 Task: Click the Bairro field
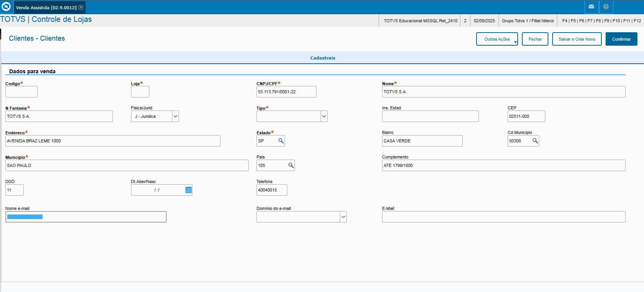[x=422, y=141]
